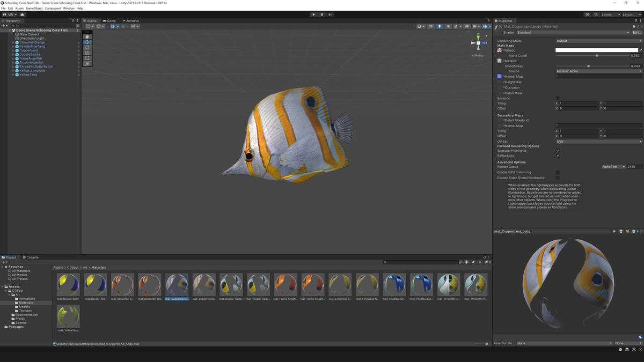Lock the Inspector panel
644x362 pixels.
click(x=637, y=21)
